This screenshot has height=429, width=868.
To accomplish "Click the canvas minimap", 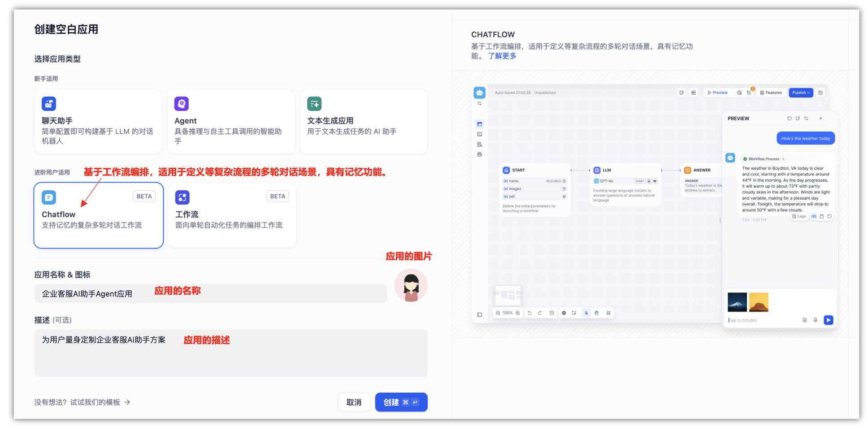I will (508, 295).
